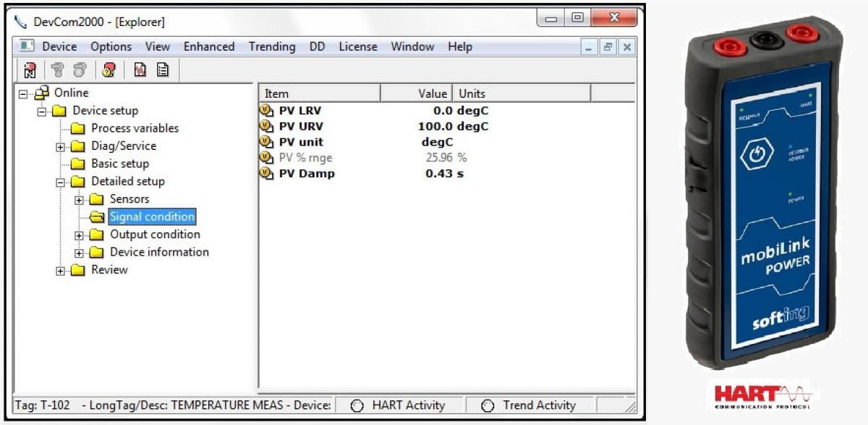Open the License menu
Screen dimensions: 868x425
pos(358,46)
